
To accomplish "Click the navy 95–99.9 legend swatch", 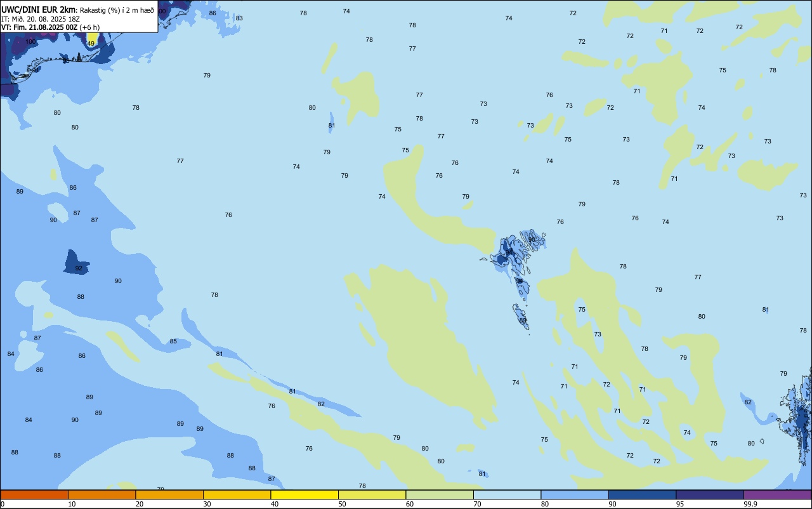I will 710,494.
